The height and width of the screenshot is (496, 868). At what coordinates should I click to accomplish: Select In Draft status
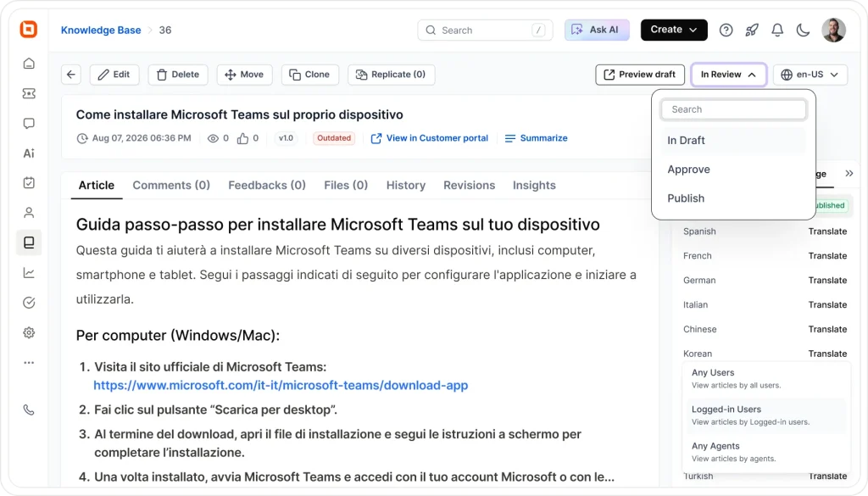tap(733, 140)
